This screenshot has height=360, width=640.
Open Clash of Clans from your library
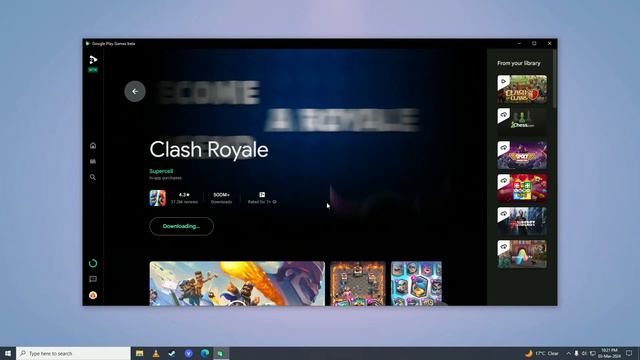[x=522, y=89]
